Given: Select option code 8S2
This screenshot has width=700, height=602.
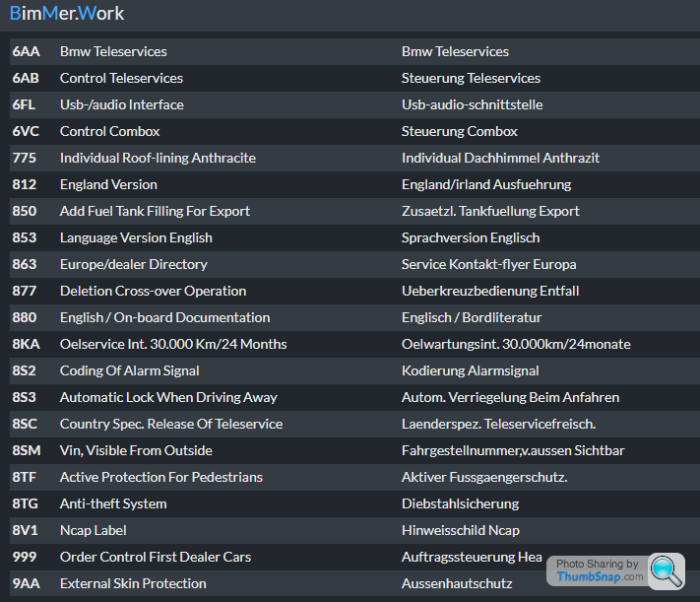Looking at the screenshot, I should 24,370.
